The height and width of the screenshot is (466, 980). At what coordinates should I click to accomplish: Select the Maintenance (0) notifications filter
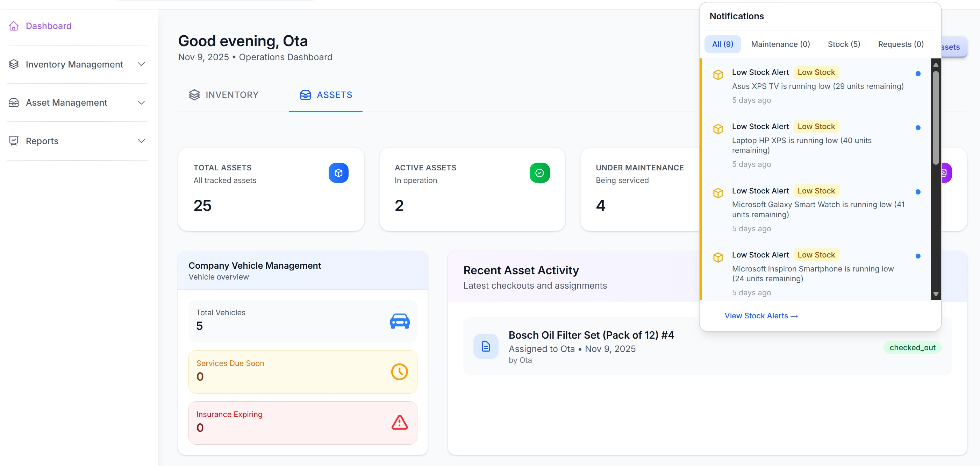pos(780,44)
